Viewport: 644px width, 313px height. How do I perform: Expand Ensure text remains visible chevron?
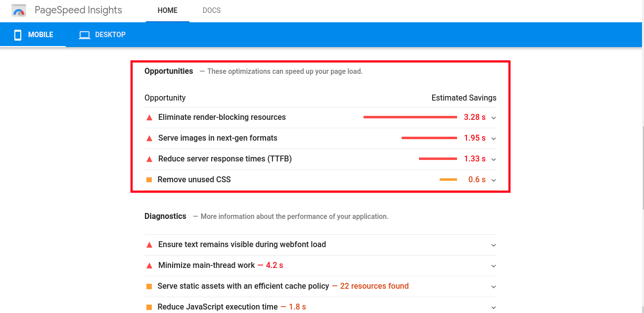pyautogui.click(x=494, y=245)
